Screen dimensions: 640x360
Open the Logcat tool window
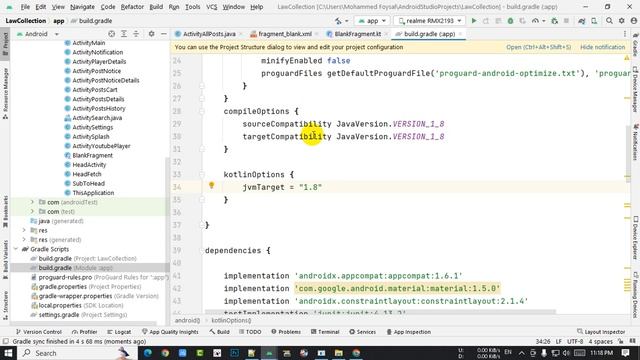[x=119, y=332]
